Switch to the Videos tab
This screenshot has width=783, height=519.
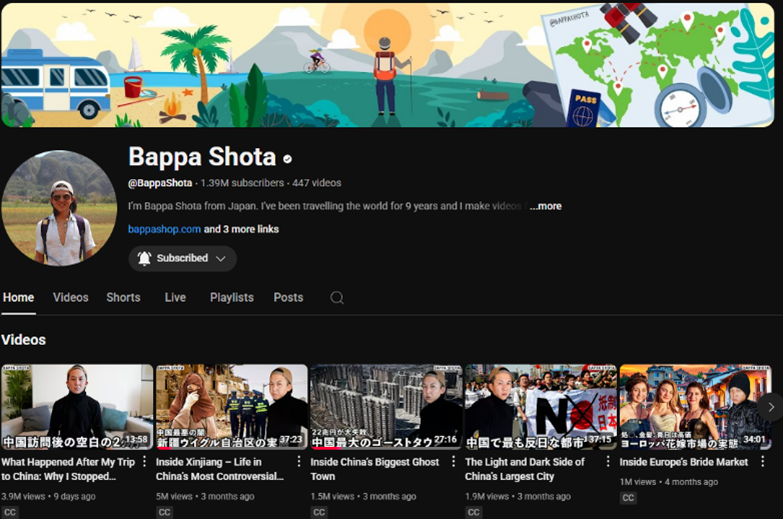(71, 298)
